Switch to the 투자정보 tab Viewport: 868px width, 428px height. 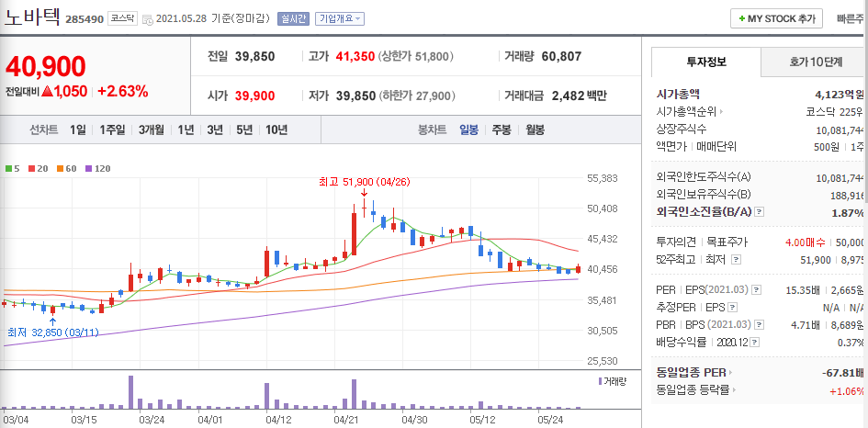(706, 62)
